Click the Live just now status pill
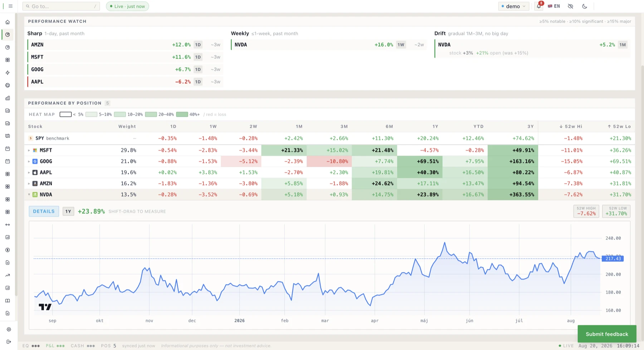Screen dimensions: 644x350 click(127, 6)
